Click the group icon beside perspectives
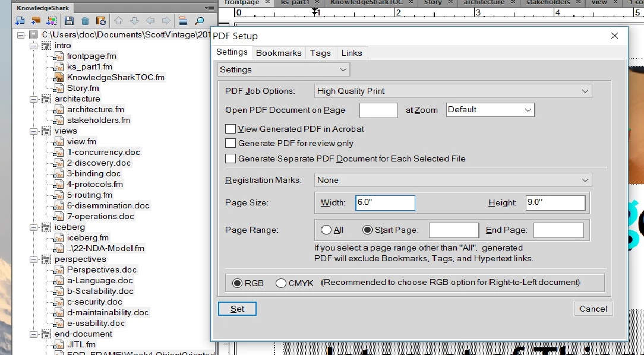 pyautogui.click(x=46, y=259)
